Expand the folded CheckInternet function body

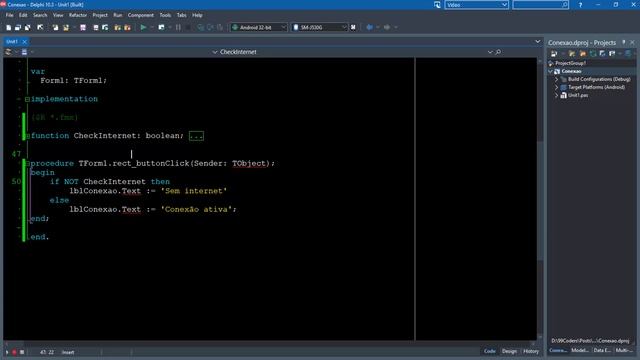tap(196, 136)
